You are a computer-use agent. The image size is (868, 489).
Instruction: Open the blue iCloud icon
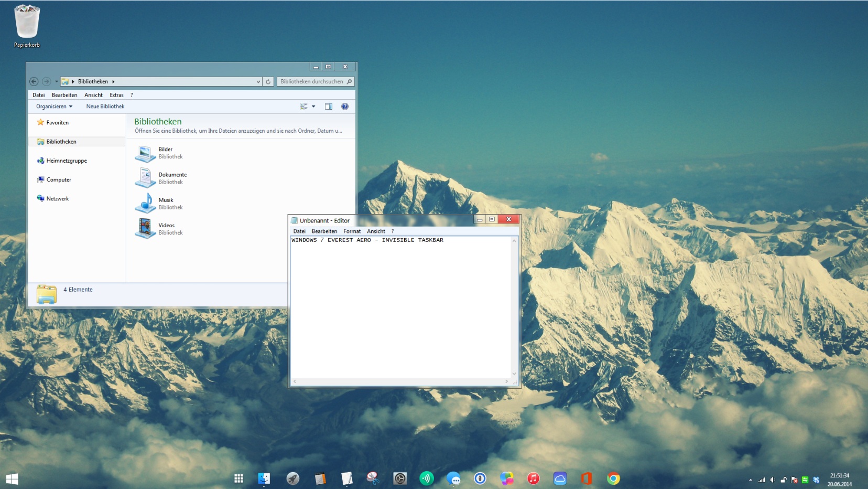[560, 478]
